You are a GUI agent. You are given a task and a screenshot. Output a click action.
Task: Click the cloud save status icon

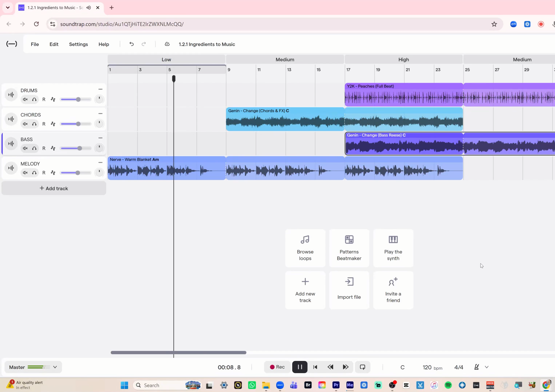167,44
